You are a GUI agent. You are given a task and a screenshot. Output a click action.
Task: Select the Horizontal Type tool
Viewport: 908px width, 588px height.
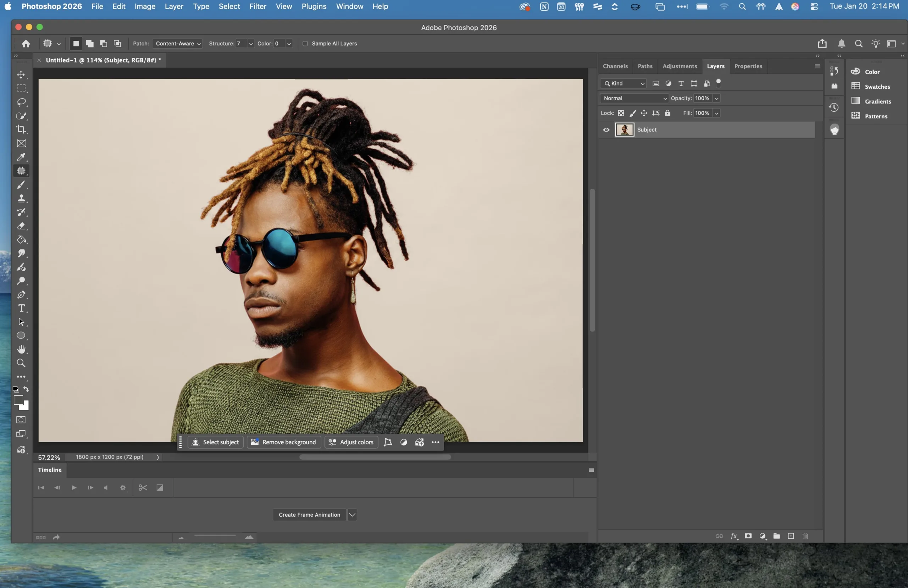(x=21, y=308)
